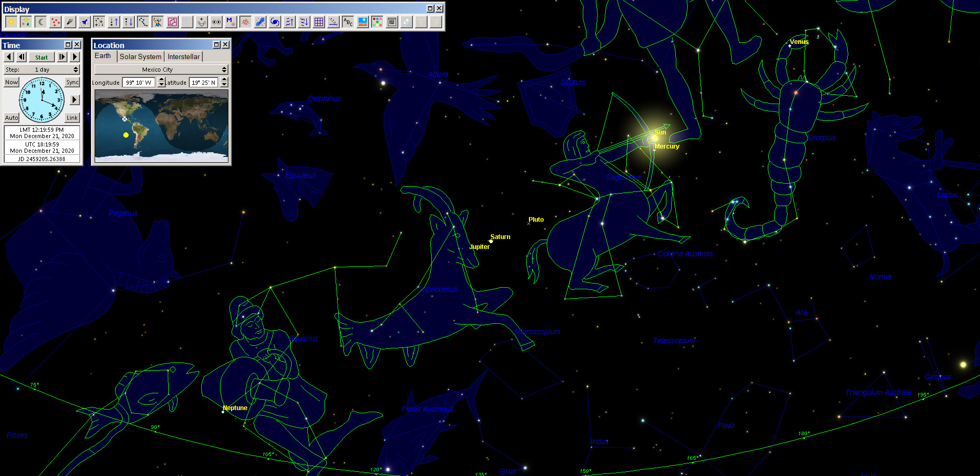Switch to the Interstellar tab
The width and height of the screenshot is (980, 476).
tap(183, 56)
